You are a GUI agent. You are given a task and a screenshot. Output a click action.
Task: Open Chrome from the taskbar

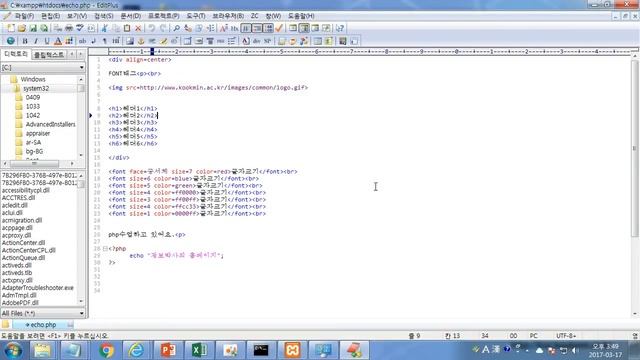click(106, 350)
